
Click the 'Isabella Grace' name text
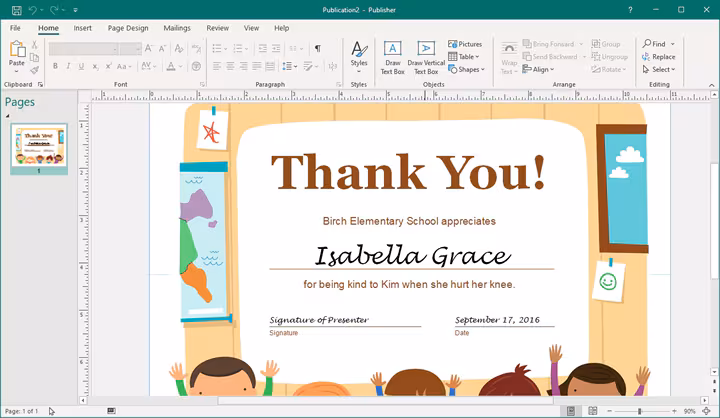412,255
